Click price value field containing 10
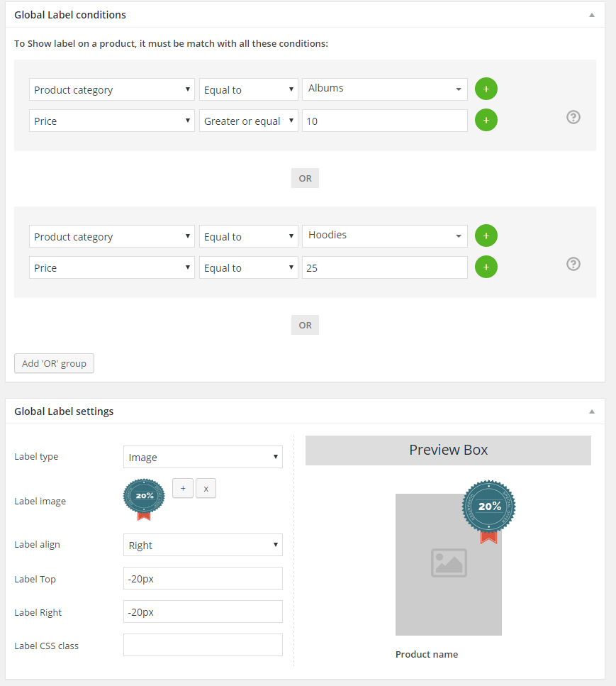 click(x=385, y=121)
